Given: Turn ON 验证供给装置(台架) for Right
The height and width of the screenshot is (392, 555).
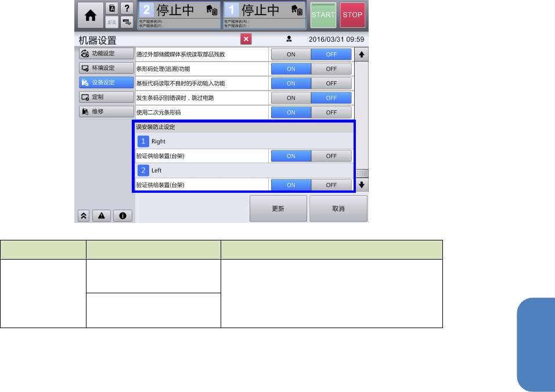Looking at the screenshot, I should point(291,156).
